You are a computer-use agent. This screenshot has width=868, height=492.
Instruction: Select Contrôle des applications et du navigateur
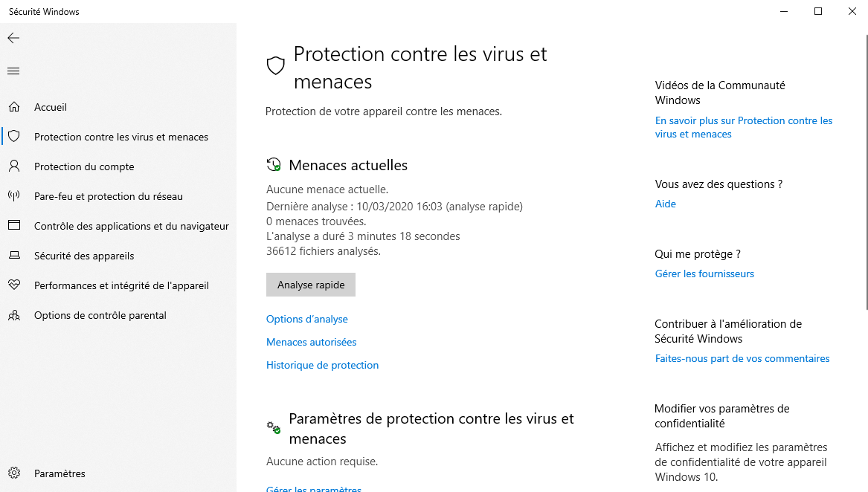pyautogui.click(x=132, y=226)
